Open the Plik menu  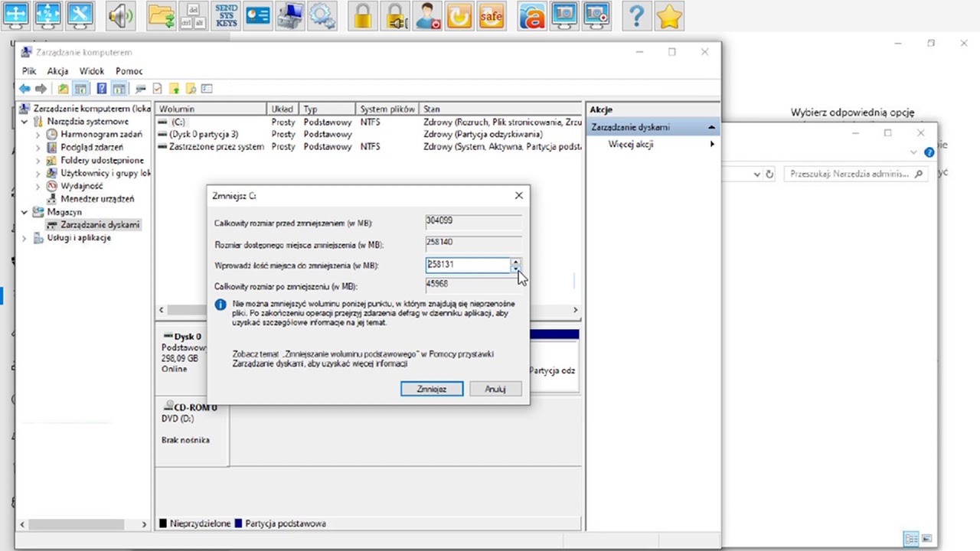click(x=29, y=71)
